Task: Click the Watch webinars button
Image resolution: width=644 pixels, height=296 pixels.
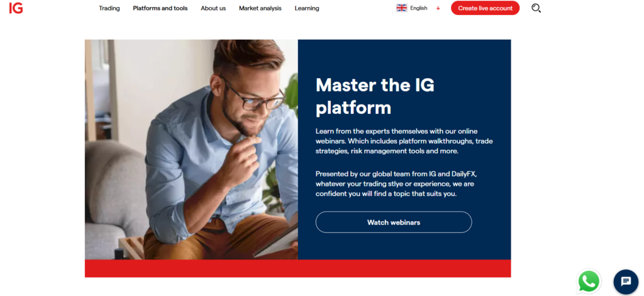Action: [x=394, y=222]
